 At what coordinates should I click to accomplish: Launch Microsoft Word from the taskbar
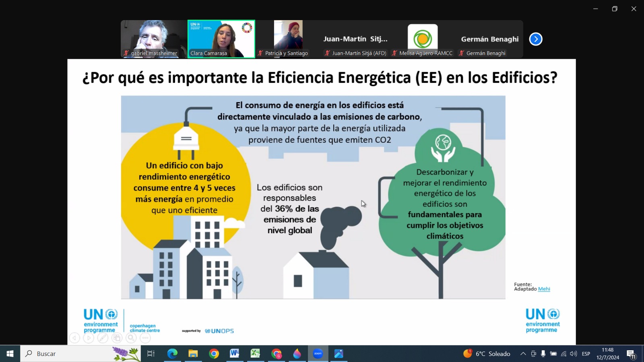point(234,354)
